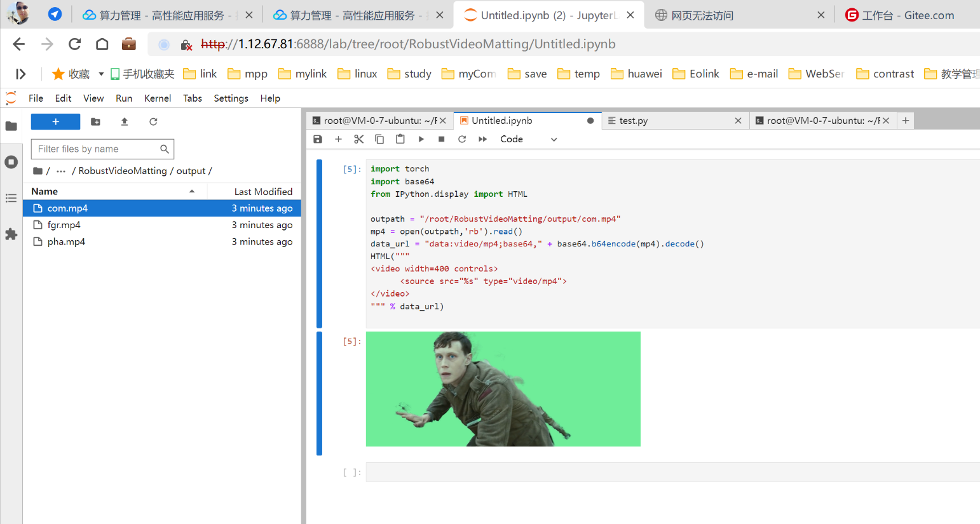Go to root folder breadcrumb icon
980x524 pixels.
pos(38,171)
